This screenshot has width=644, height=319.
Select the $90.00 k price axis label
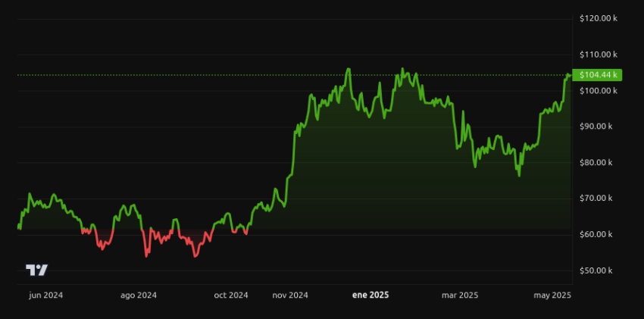(x=596, y=127)
